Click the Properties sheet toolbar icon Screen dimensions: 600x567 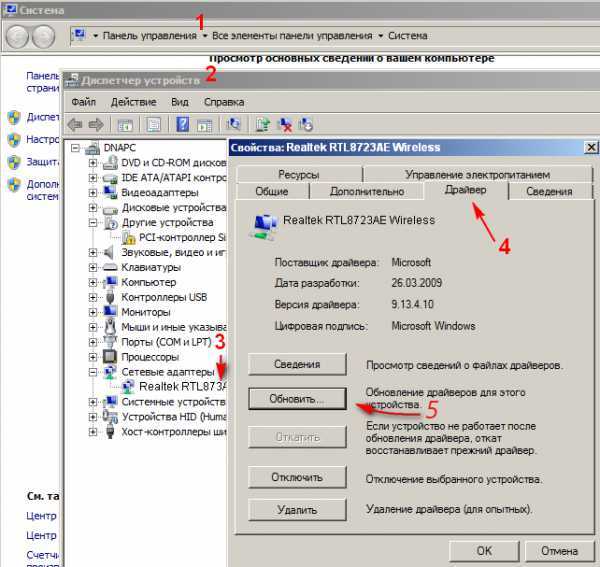[154, 125]
